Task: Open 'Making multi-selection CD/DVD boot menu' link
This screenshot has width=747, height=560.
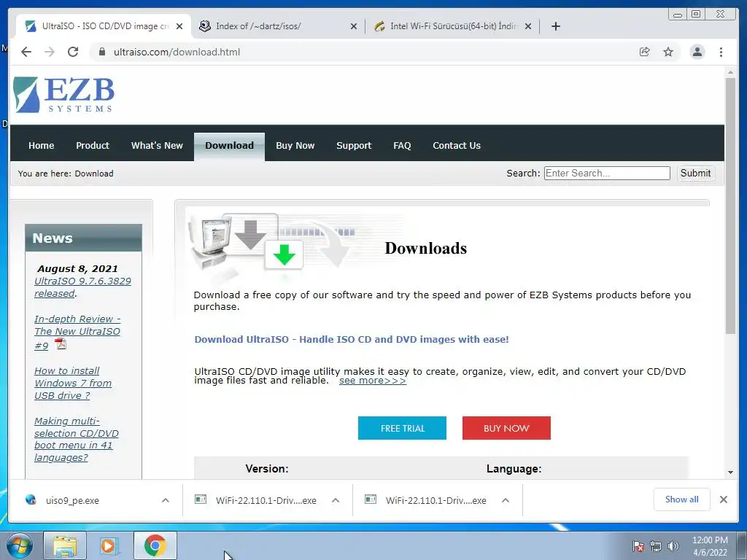Action: [x=76, y=439]
